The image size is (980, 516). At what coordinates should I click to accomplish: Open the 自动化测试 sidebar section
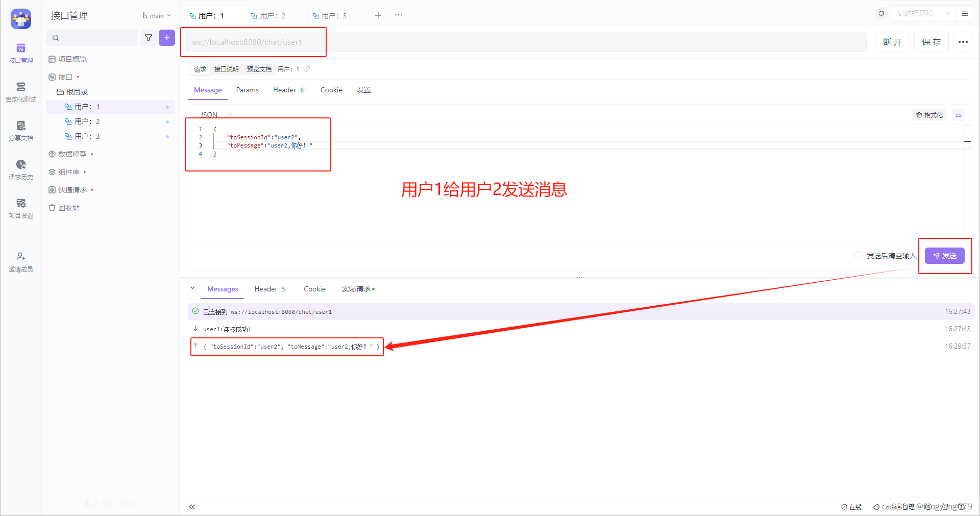pyautogui.click(x=21, y=92)
